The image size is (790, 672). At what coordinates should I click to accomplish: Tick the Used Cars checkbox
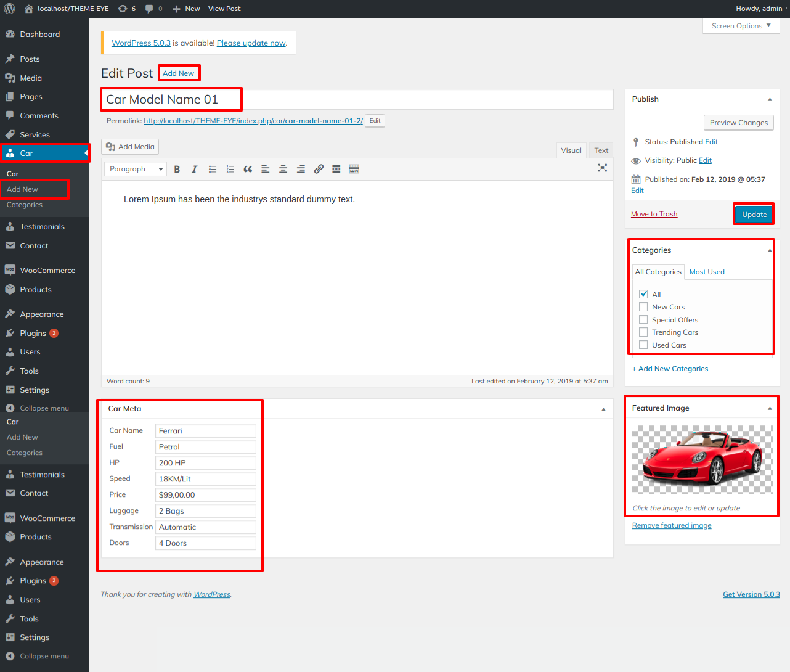[643, 345]
